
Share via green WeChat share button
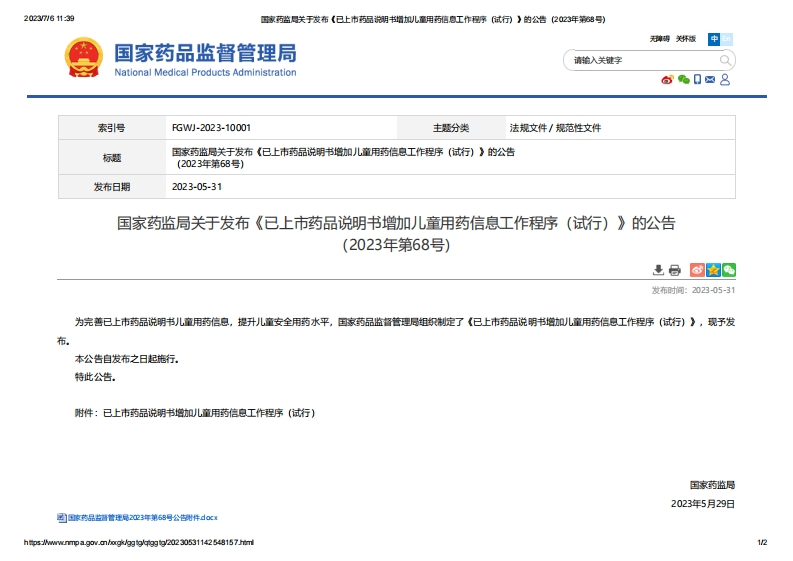pyautogui.click(x=729, y=270)
